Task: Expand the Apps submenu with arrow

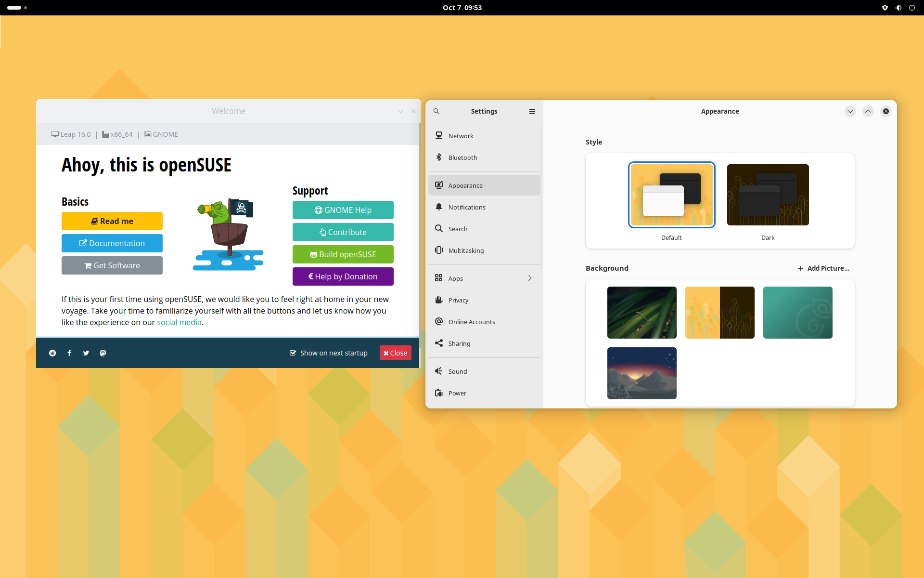Action: 529,278
